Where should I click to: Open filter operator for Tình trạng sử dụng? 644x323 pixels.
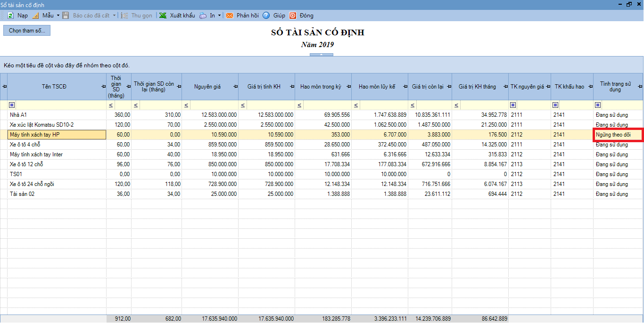tap(598, 105)
